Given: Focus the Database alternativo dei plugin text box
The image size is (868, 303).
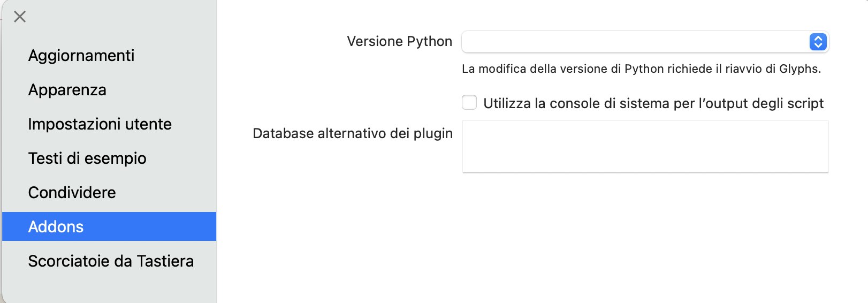Looking at the screenshot, I should [x=645, y=147].
